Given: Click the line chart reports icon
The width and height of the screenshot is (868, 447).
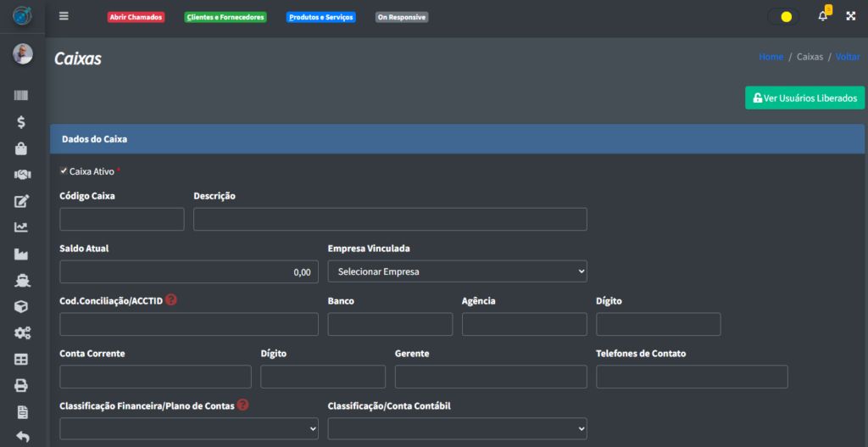Looking at the screenshot, I should [x=22, y=227].
